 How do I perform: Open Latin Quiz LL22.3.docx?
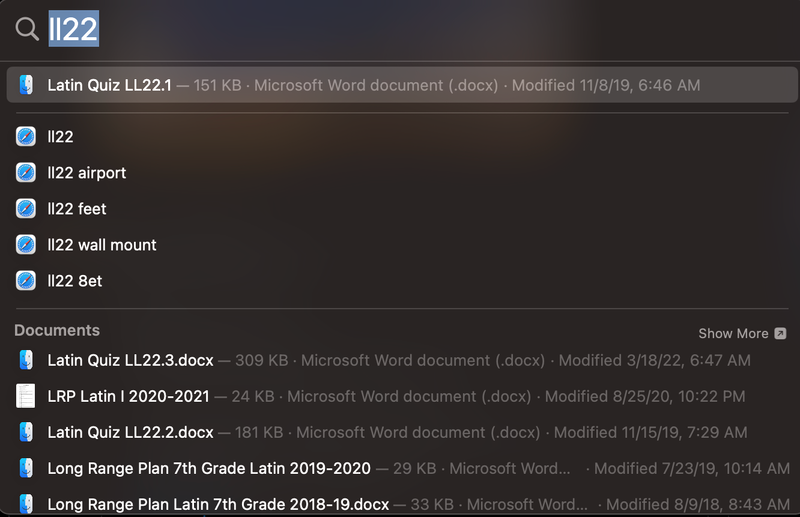tap(402, 360)
